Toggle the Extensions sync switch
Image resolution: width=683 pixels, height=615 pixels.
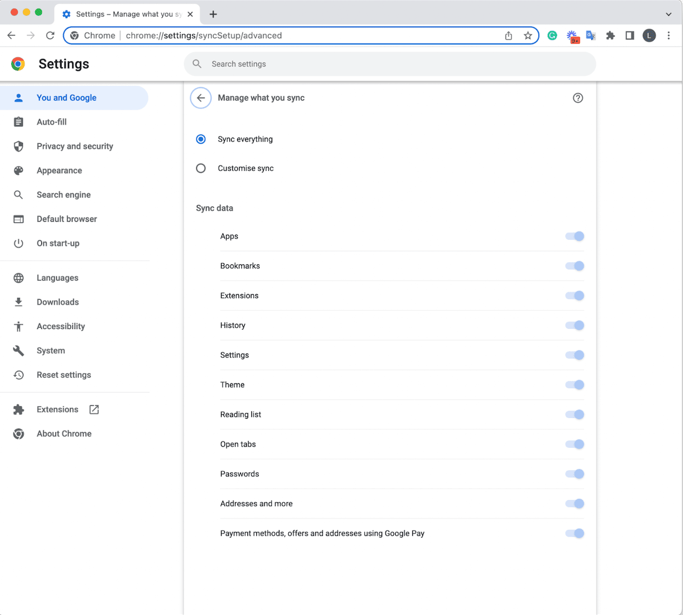(x=575, y=296)
